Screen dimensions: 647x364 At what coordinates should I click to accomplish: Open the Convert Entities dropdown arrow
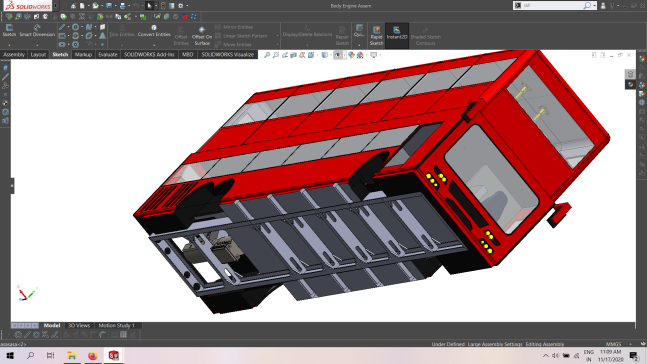coord(154,45)
